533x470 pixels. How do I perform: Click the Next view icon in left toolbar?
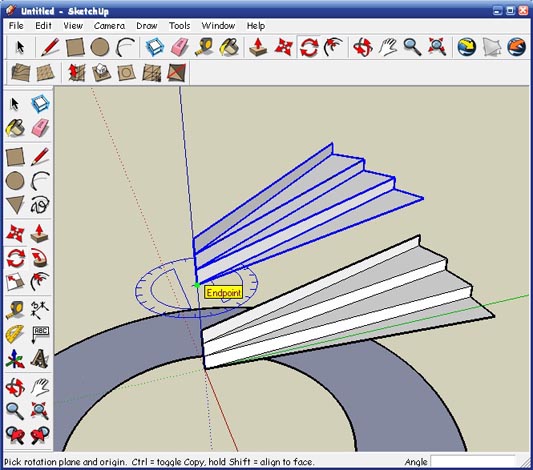[x=40, y=436]
